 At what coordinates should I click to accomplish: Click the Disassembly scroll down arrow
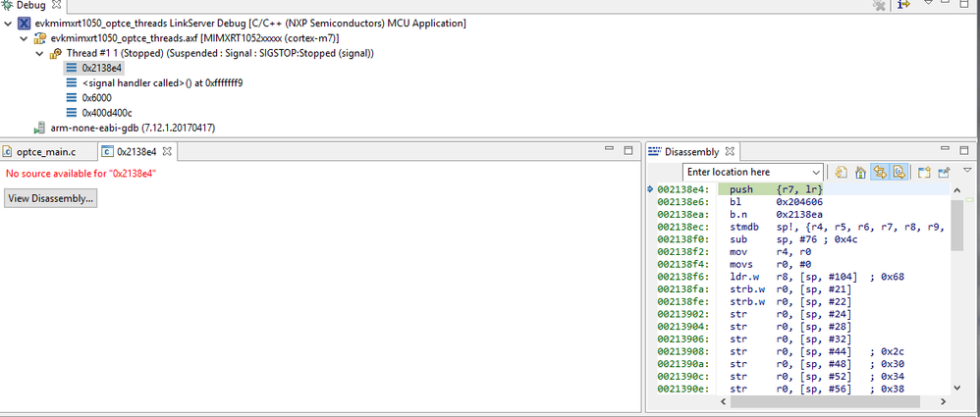pos(956,388)
